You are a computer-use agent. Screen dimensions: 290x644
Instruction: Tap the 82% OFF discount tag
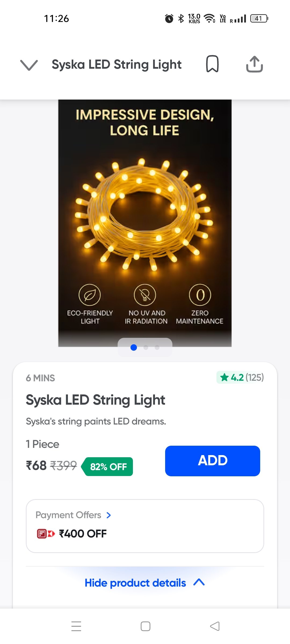point(109,467)
